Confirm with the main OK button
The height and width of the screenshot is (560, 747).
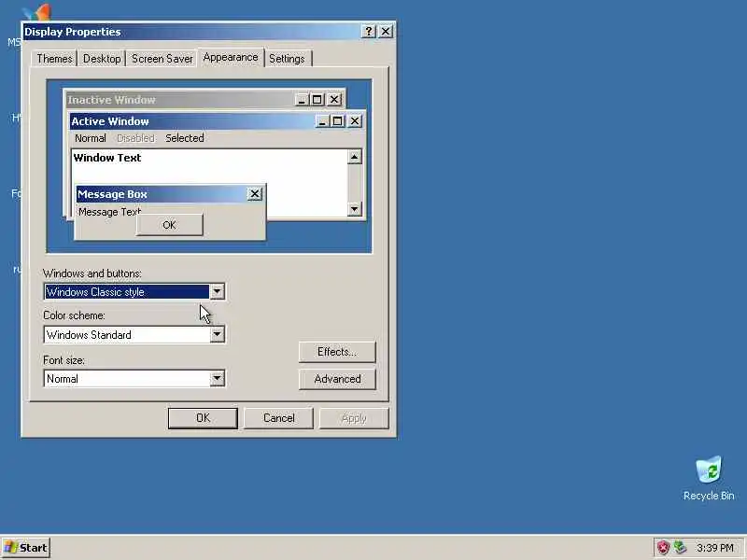(203, 418)
